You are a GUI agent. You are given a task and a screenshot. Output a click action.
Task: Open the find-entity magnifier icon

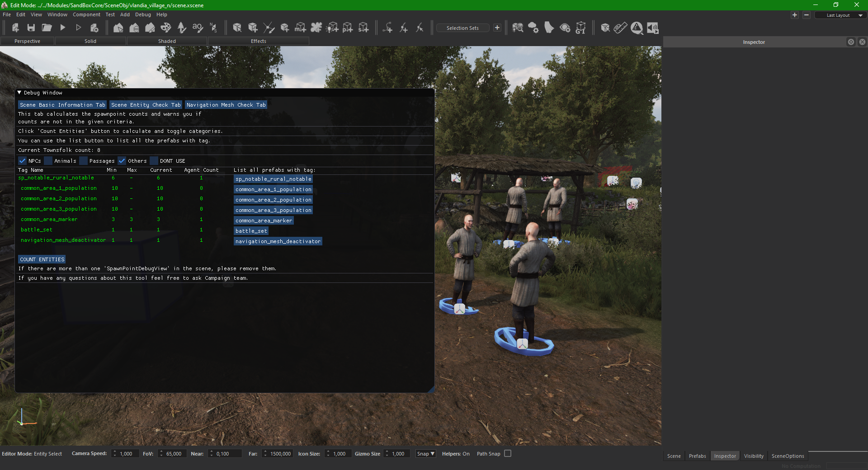(518, 28)
